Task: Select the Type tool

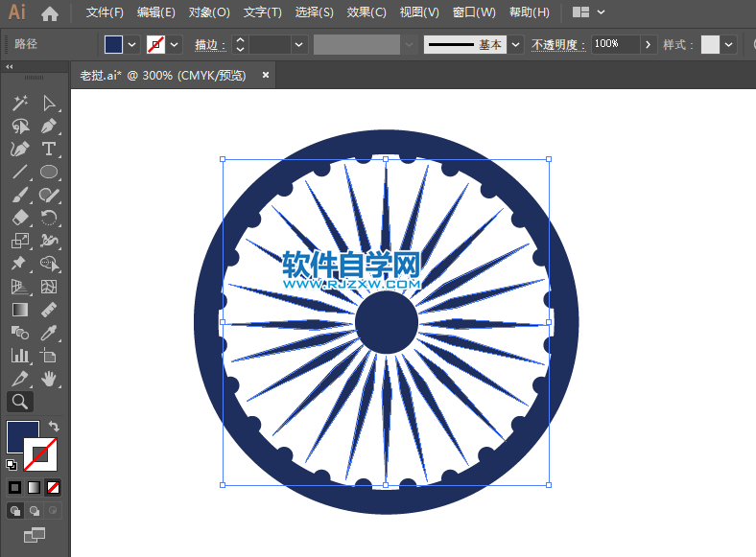Action: click(x=49, y=149)
